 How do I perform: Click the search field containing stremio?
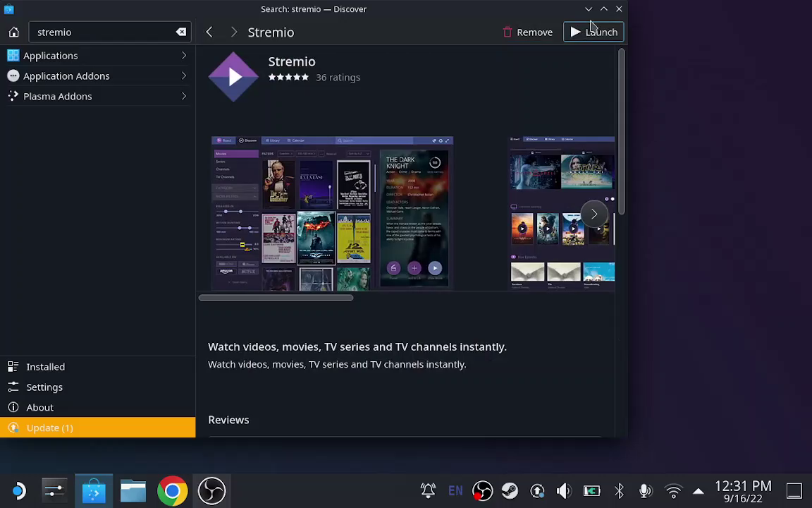[110, 32]
